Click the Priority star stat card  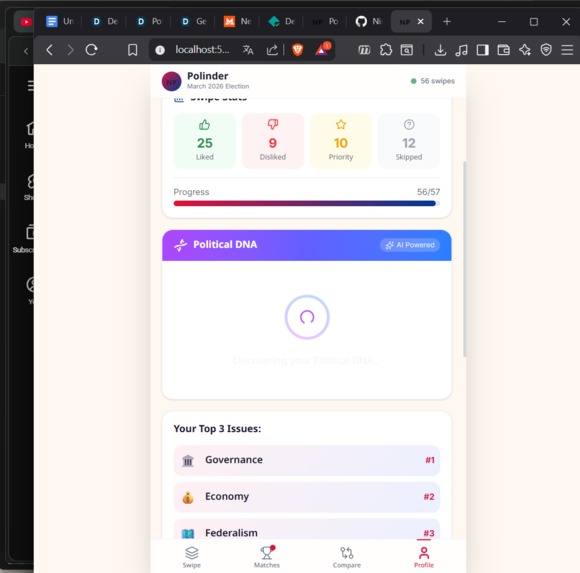[x=341, y=141]
